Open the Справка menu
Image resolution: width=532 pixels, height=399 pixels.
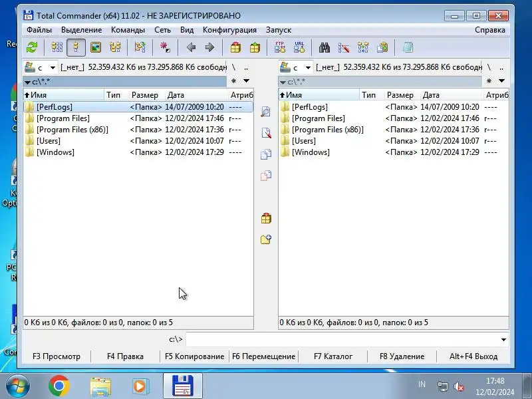point(490,30)
